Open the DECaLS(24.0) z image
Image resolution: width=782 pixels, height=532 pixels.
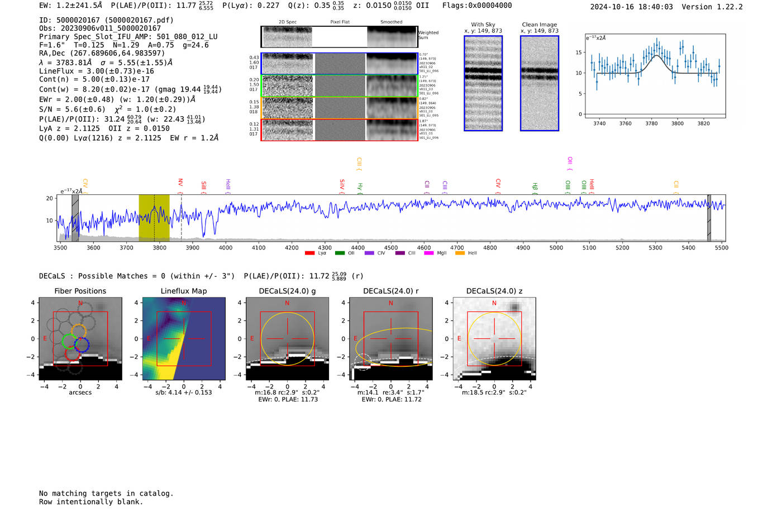click(x=494, y=339)
